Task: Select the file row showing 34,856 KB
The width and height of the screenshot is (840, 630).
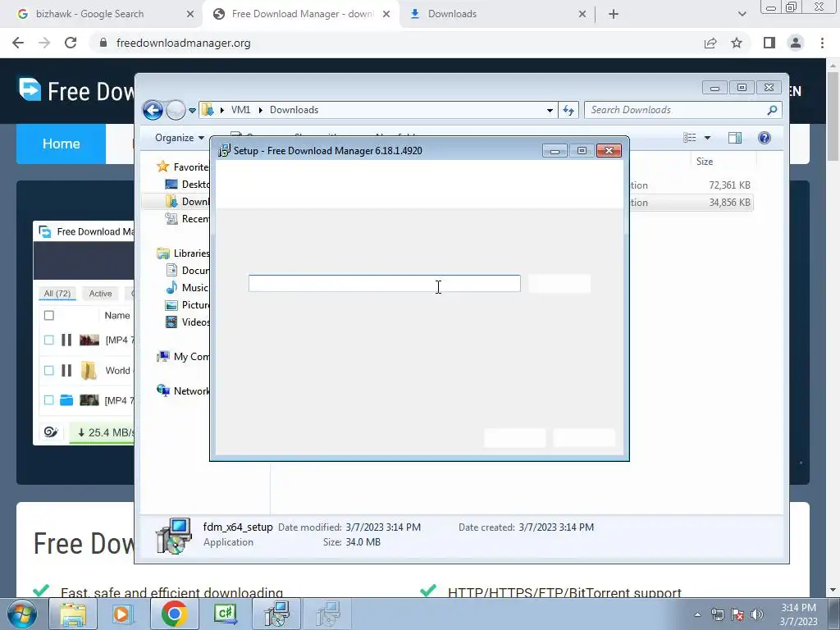Action: click(691, 203)
